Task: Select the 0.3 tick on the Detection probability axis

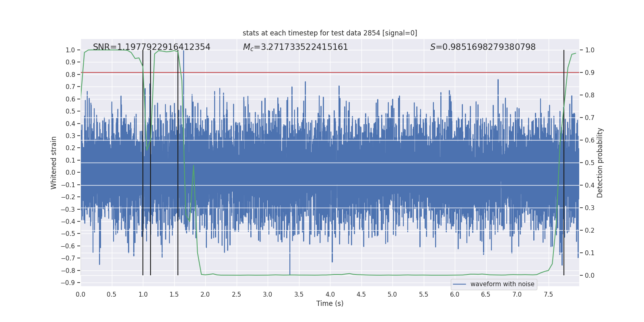Action: [590, 208]
